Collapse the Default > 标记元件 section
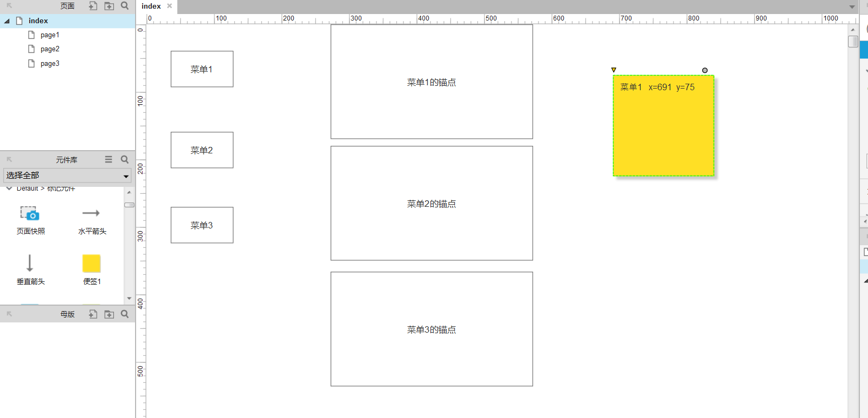This screenshot has width=868, height=418. tap(9, 188)
